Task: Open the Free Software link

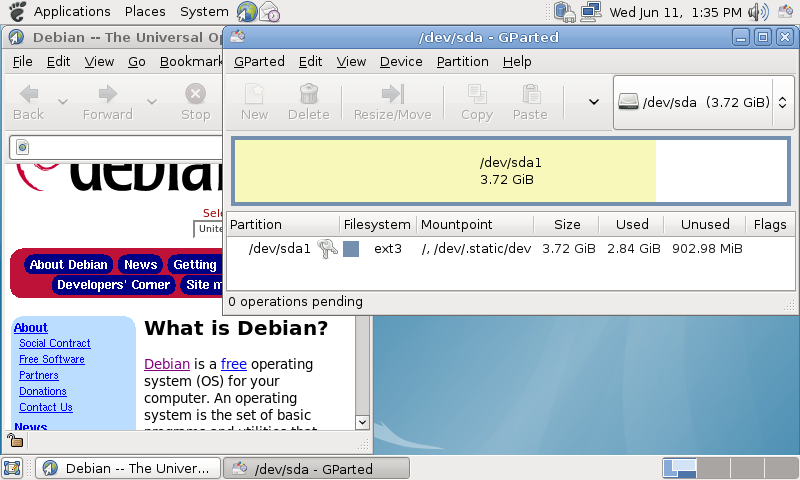Action: pos(52,359)
